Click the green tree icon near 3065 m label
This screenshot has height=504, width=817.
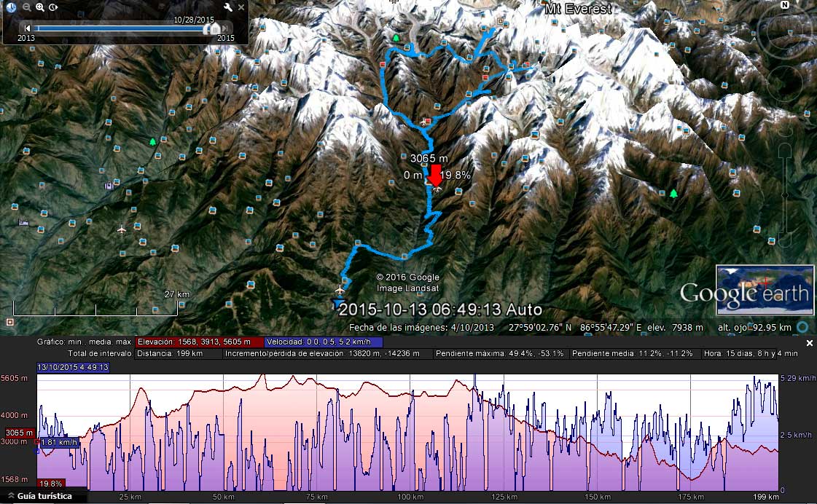coord(396,37)
